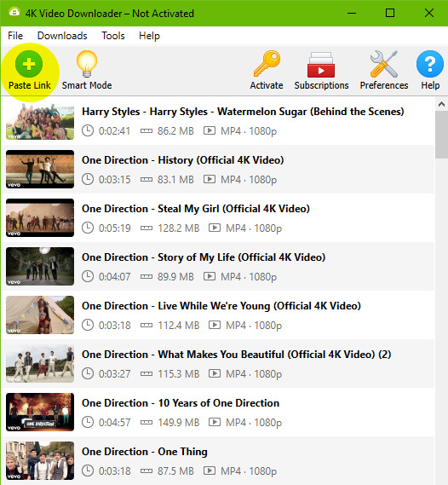Select the History video thumbnail
The image size is (448, 485).
tap(40, 169)
